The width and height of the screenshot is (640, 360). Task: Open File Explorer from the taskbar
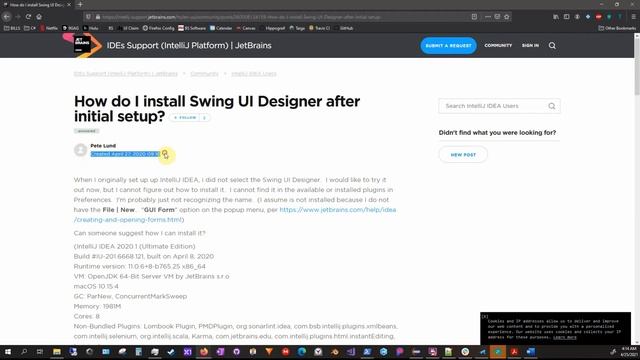point(57,351)
